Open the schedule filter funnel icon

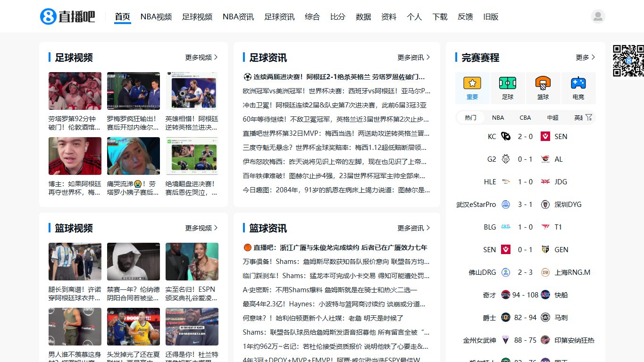(589, 117)
